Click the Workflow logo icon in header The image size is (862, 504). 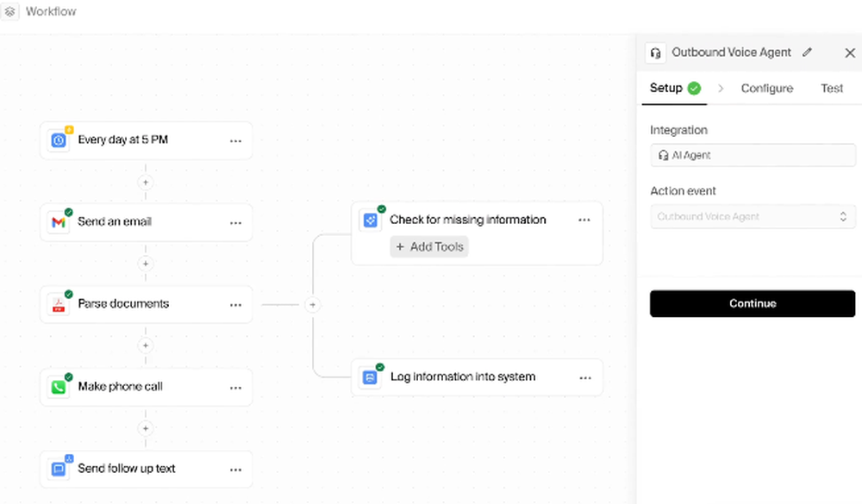point(10,12)
